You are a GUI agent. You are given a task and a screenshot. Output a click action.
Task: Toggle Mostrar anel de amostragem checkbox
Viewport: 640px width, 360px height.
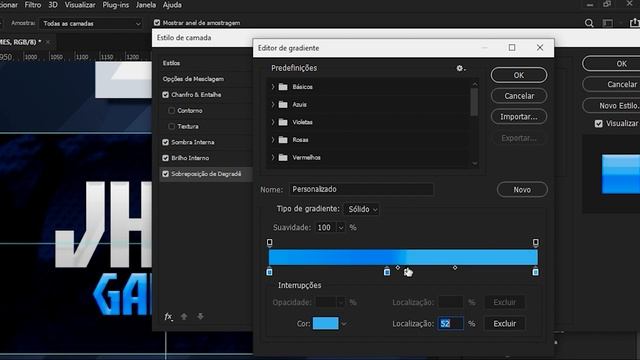click(x=157, y=23)
